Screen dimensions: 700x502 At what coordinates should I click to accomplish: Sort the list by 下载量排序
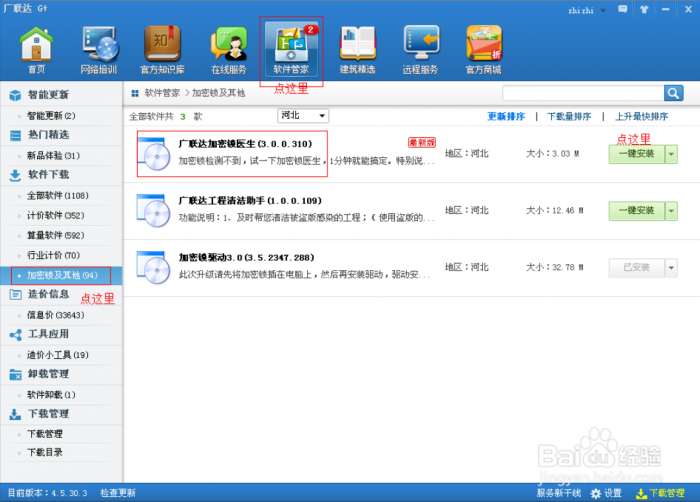569,116
